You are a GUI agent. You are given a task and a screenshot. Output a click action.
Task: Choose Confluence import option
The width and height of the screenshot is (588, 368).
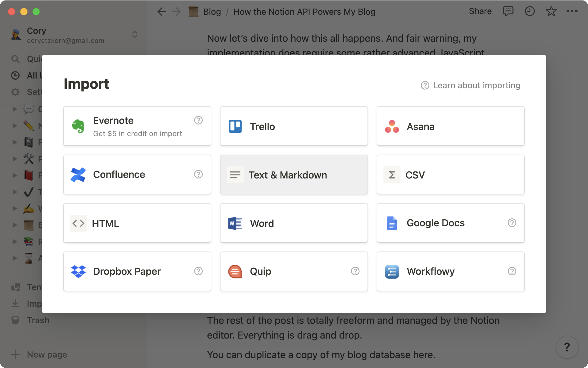tap(137, 174)
